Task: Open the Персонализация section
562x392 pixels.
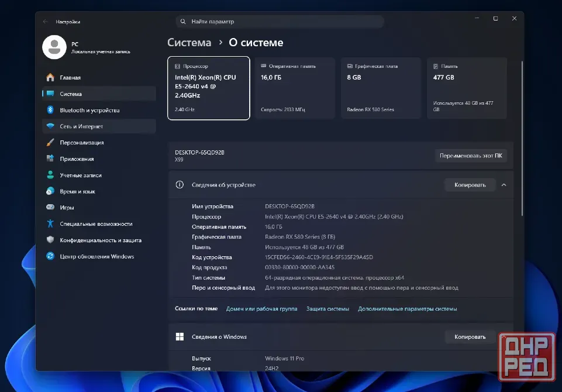Action: point(99,142)
